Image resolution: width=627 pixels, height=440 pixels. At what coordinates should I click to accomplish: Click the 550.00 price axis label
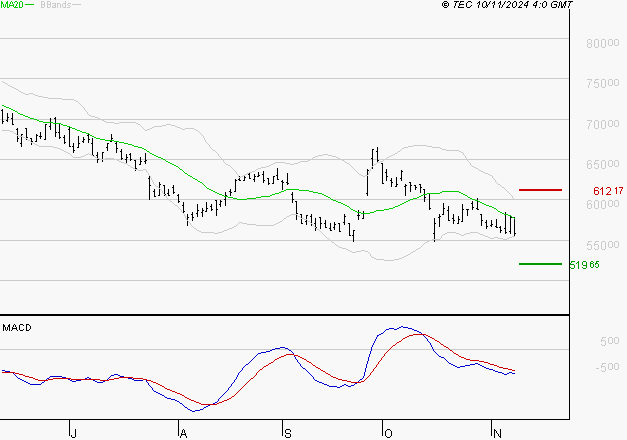[x=603, y=245]
